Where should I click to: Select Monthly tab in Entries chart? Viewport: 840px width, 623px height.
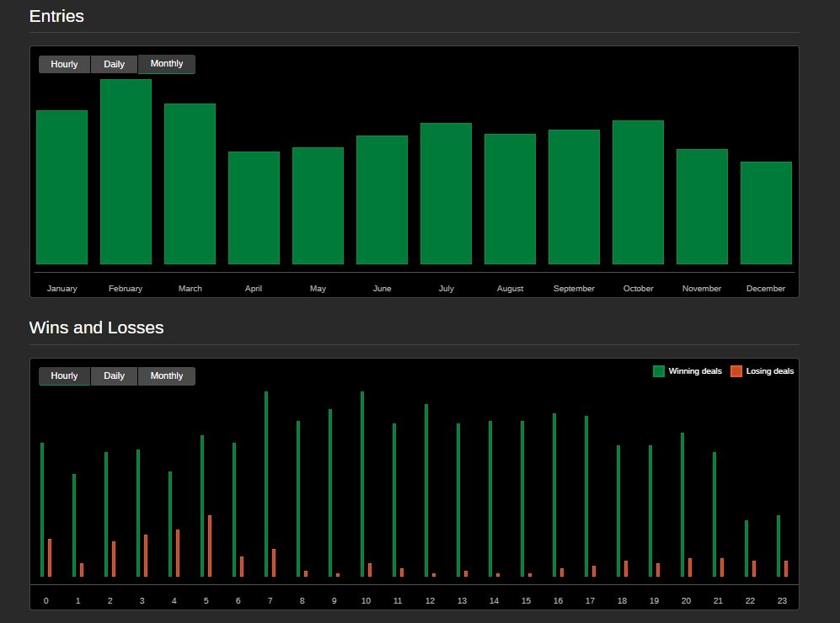point(167,64)
